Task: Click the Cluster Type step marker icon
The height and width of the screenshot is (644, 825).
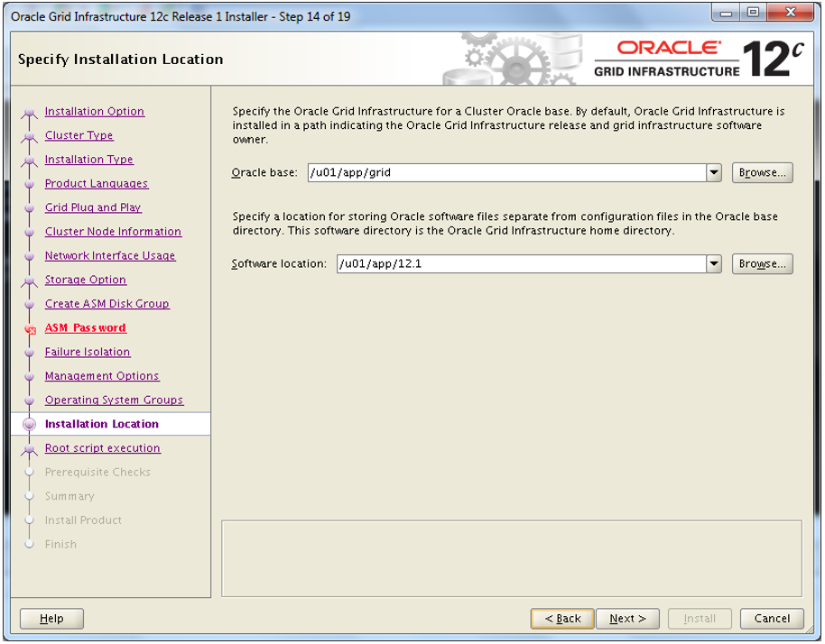Action: click(x=30, y=137)
